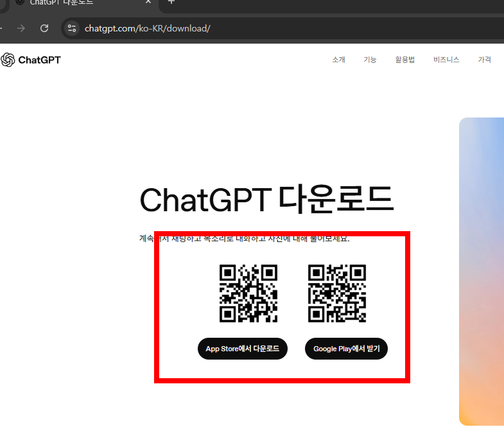
Task: Click the Google Play QR code
Action: tap(337, 293)
